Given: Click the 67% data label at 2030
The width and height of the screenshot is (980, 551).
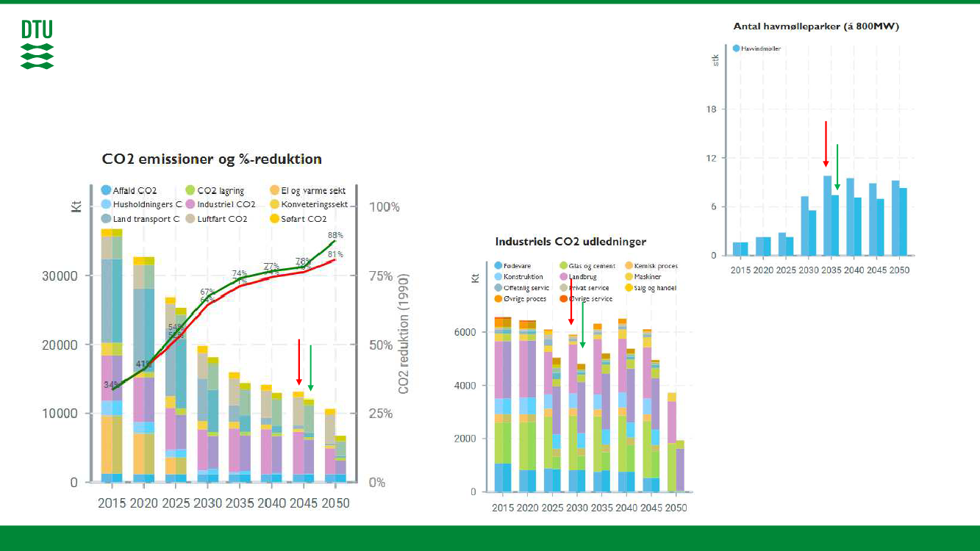Looking at the screenshot, I should tap(207, 292).
